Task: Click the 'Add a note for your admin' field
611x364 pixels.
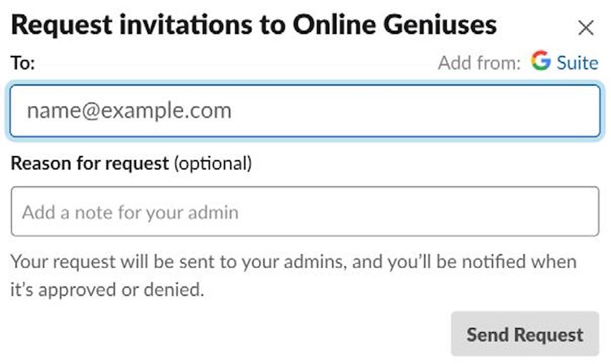Action: [304, 212]
